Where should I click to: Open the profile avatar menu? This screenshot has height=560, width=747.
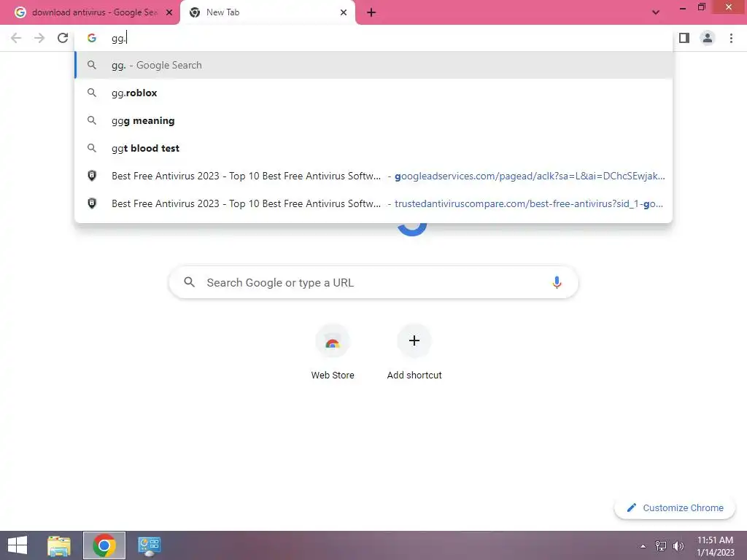click(x=708, y=38)
